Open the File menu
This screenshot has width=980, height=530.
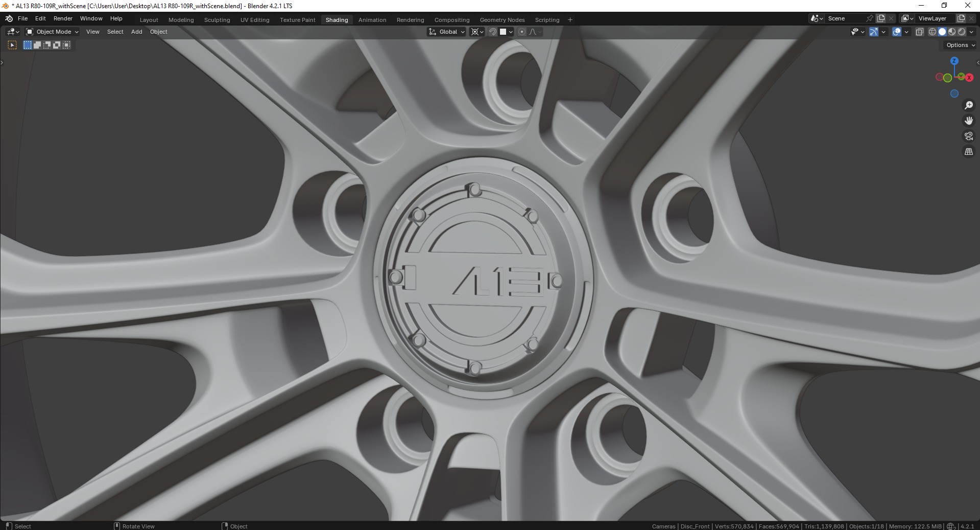(22, 18)
